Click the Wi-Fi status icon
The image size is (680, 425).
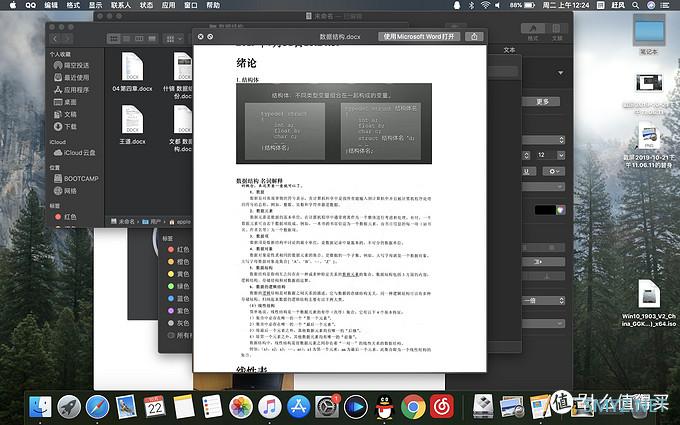pos(485,5)
